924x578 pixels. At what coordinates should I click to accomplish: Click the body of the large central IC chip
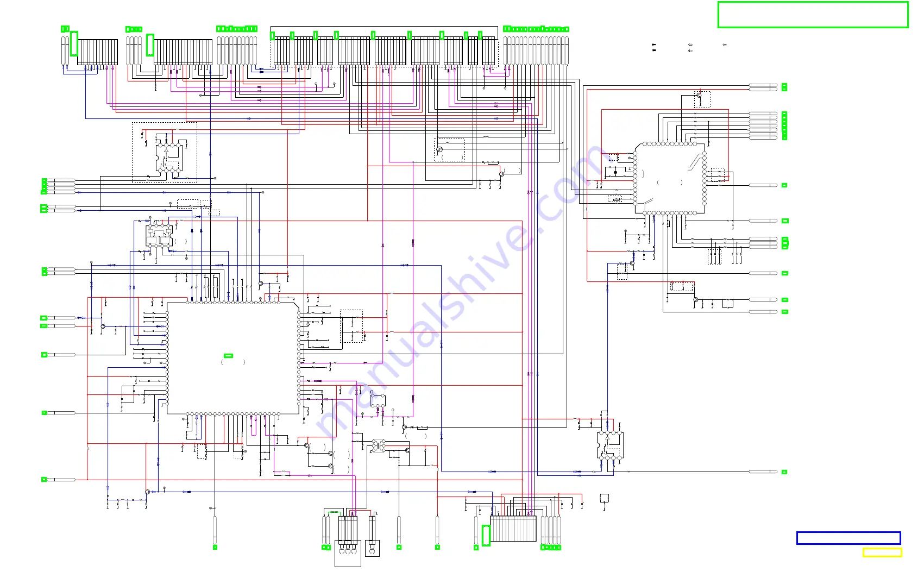point(233,358)
